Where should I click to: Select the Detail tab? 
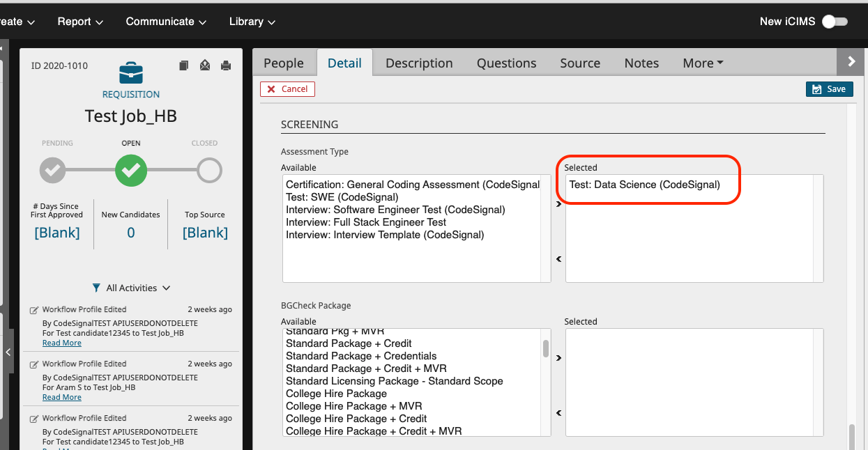(x=344, y=63)
